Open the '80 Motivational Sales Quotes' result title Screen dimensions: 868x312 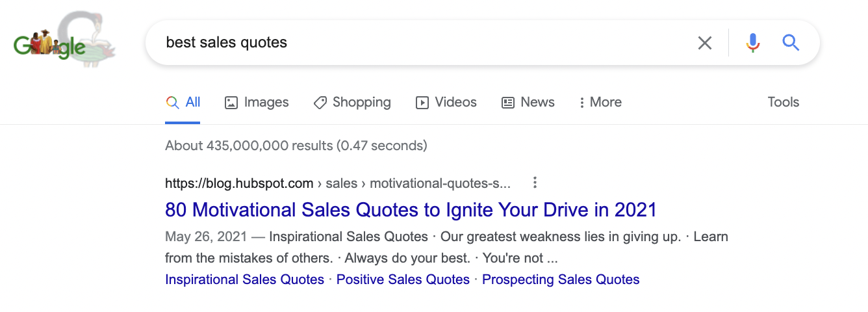coord(411,210)
